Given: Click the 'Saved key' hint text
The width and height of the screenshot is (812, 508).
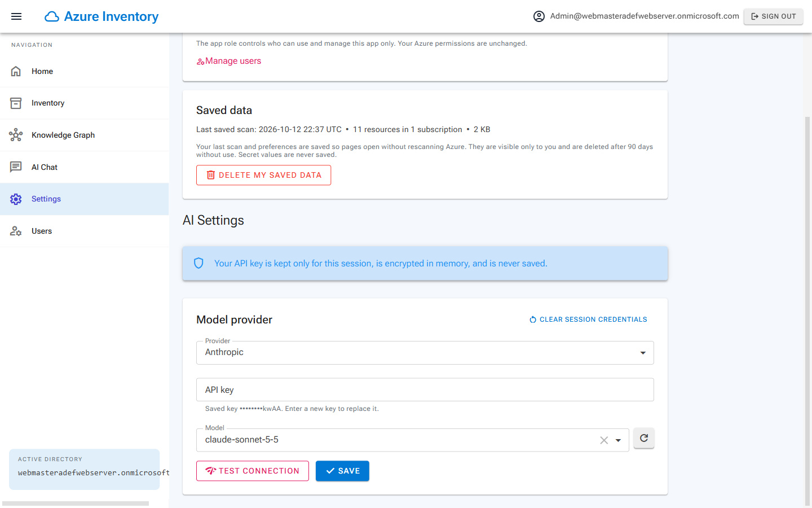Looking at the screenshot, I should (292, 409).
